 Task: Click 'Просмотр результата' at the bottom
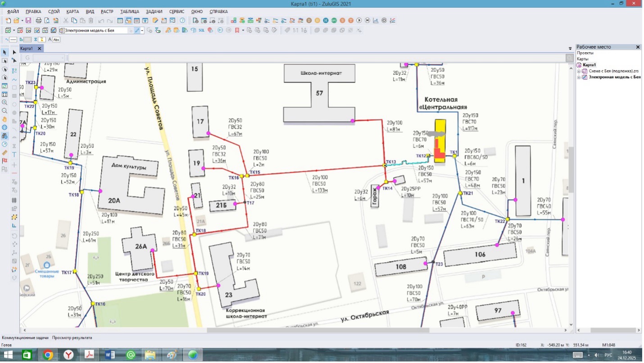[x=72, y=337]
